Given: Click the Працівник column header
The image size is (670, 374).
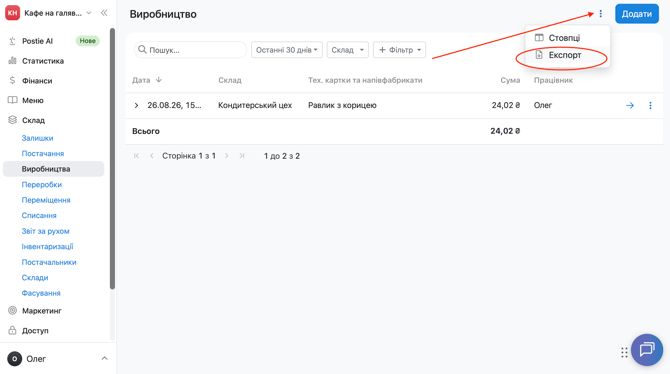Looking at the screenshot, I should (x=553, y=80).
